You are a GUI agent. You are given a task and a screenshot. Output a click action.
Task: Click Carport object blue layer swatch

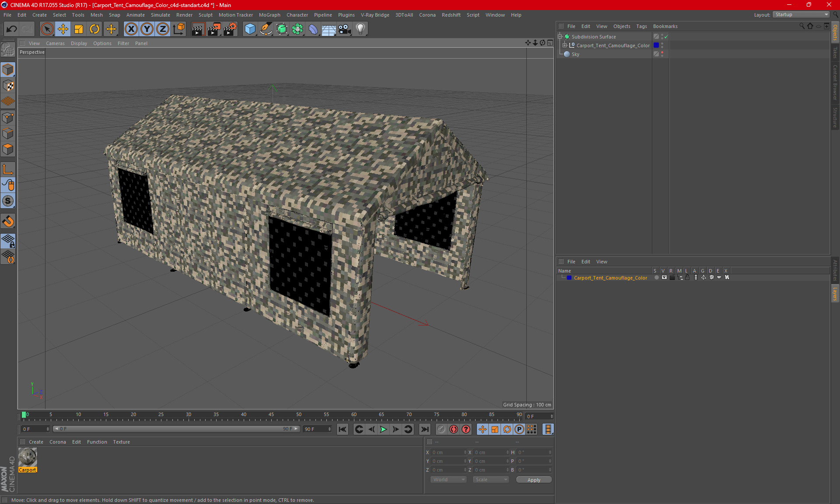[x=656, y=45]
